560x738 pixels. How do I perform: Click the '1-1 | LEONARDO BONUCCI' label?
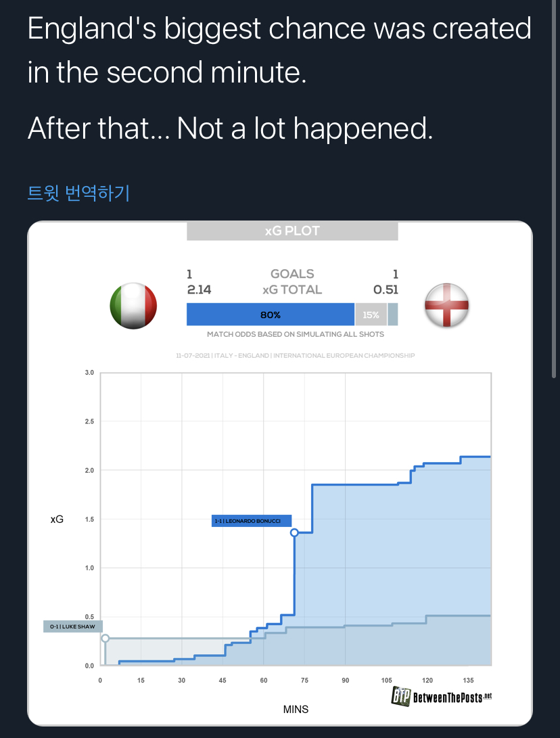(x=251, y=521)
